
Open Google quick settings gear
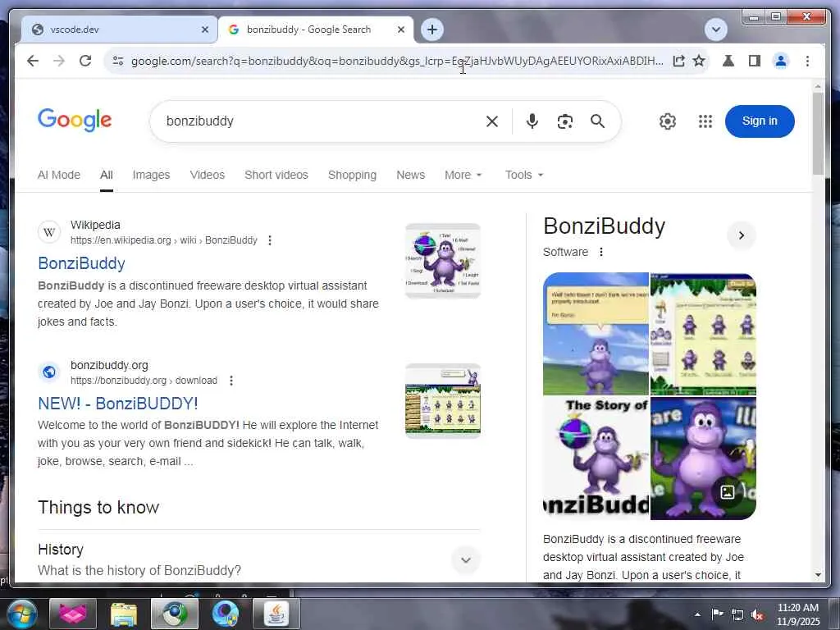coord(668,121)
